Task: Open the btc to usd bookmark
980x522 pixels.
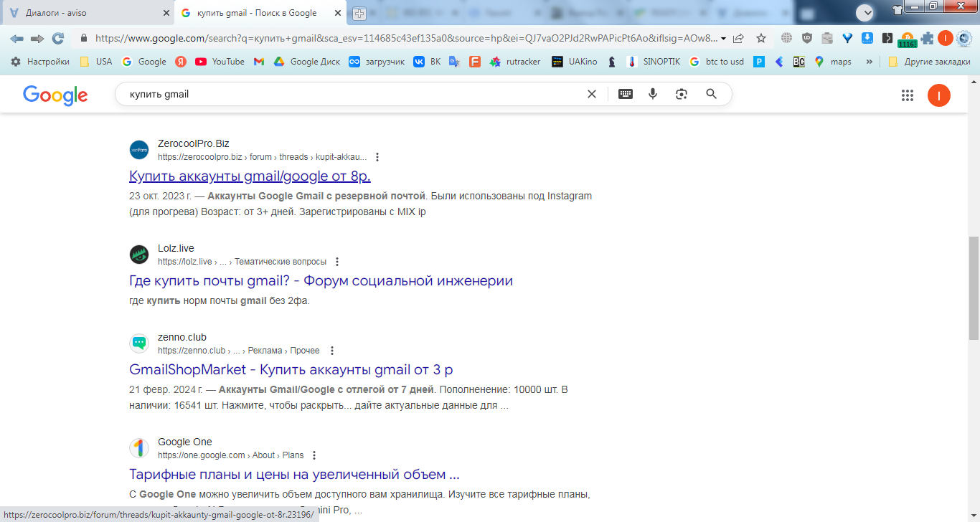Action: point(717,62)
